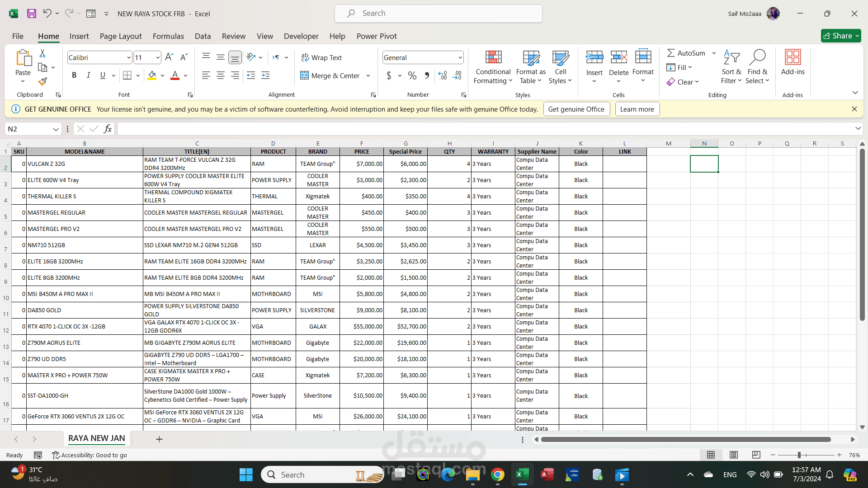The width and height of the screenshot is (868, 488).
Task: Select the Format Painter tool
Action: [x=42, y=82]
